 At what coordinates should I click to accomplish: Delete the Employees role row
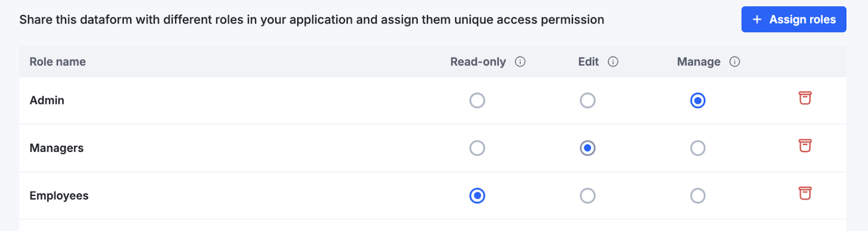pos(805,193)
